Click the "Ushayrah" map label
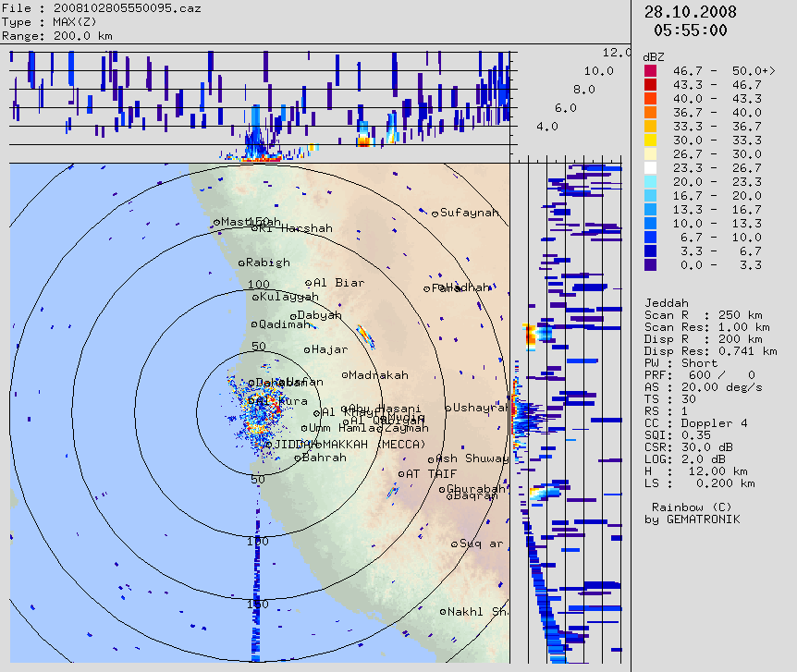Viewport: 797px width, 672px height. point(481,408)
